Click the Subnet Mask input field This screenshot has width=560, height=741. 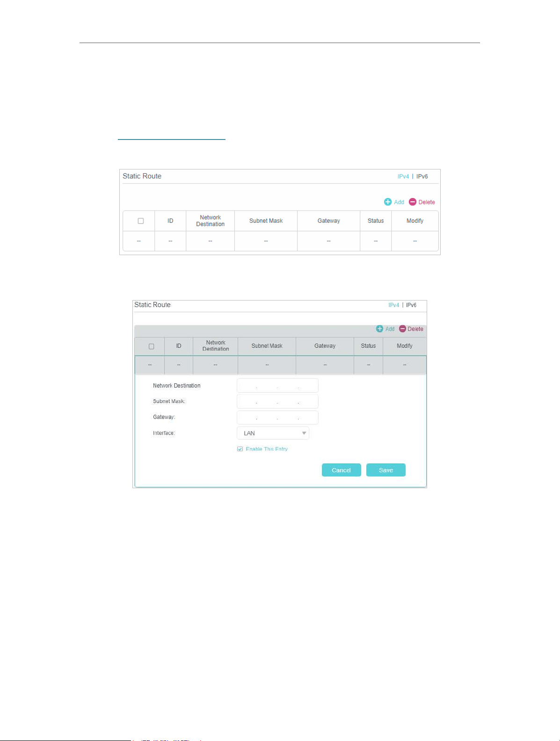[x=277, y=401]
